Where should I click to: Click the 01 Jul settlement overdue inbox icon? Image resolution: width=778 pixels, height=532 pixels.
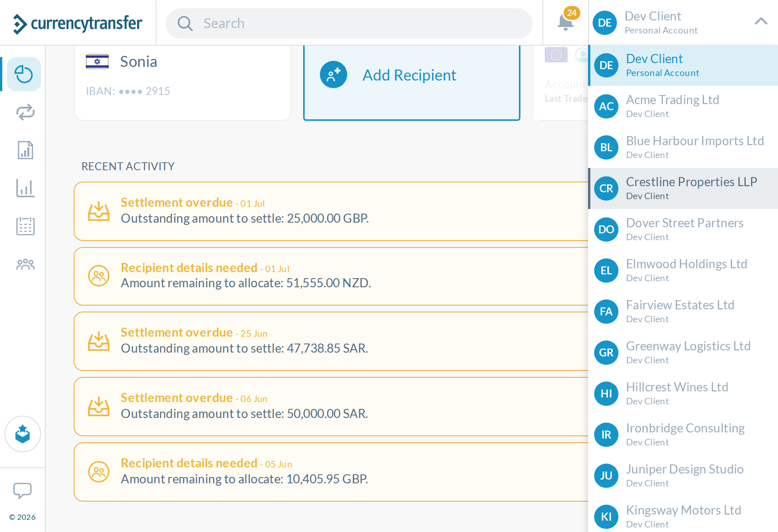[x=99, y=211]
